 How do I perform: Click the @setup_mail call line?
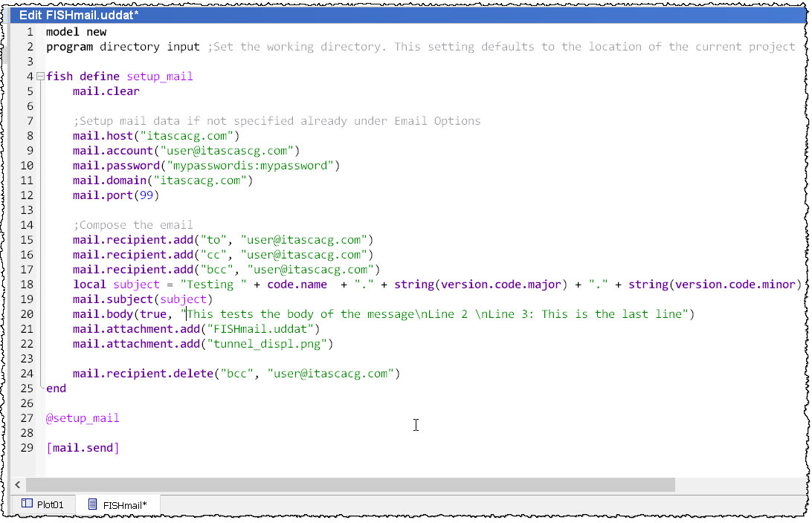(83, 418)
